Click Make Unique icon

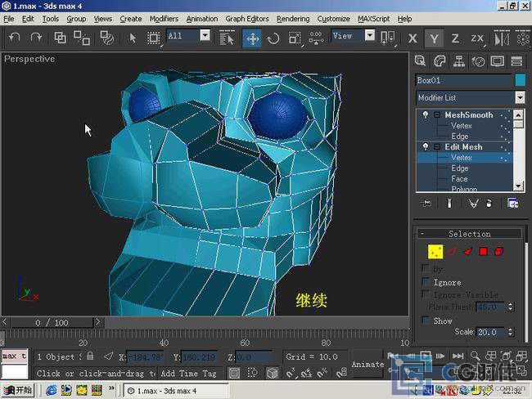click(473, 203)
